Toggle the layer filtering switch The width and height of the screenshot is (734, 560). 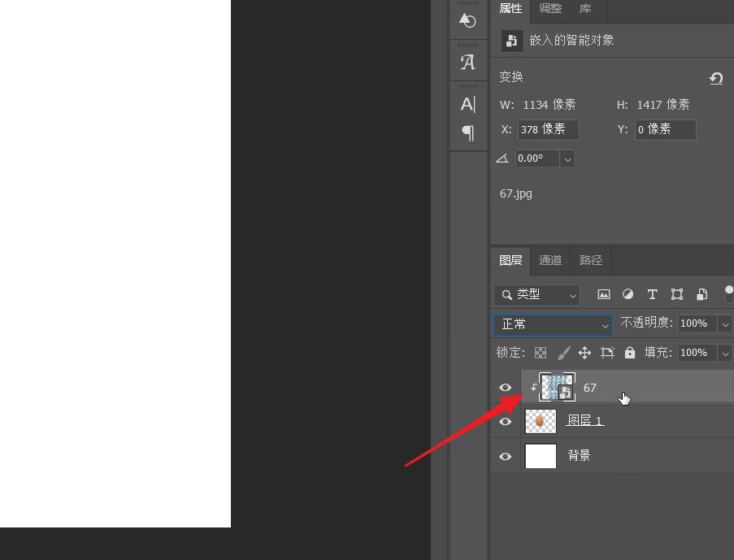coord(729,293)
